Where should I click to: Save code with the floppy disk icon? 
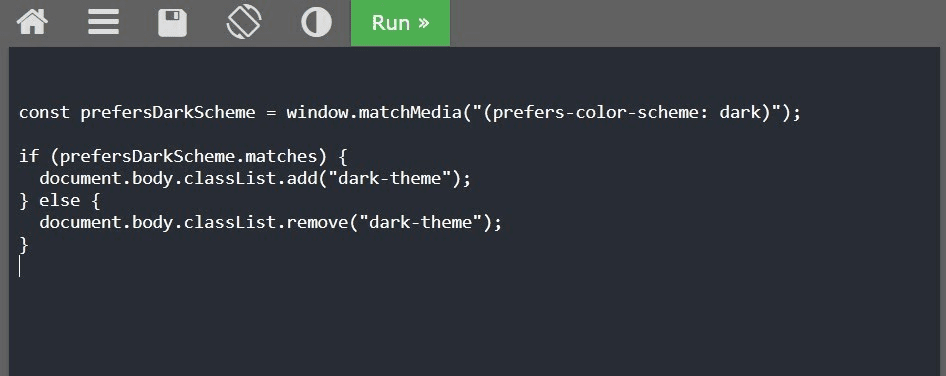[x=173, y=23]
